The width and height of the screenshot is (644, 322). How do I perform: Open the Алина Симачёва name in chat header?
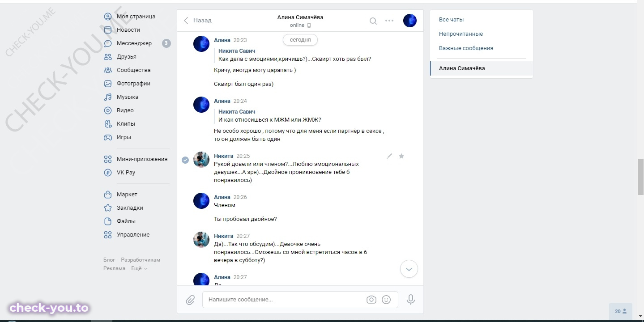[300, 17]
